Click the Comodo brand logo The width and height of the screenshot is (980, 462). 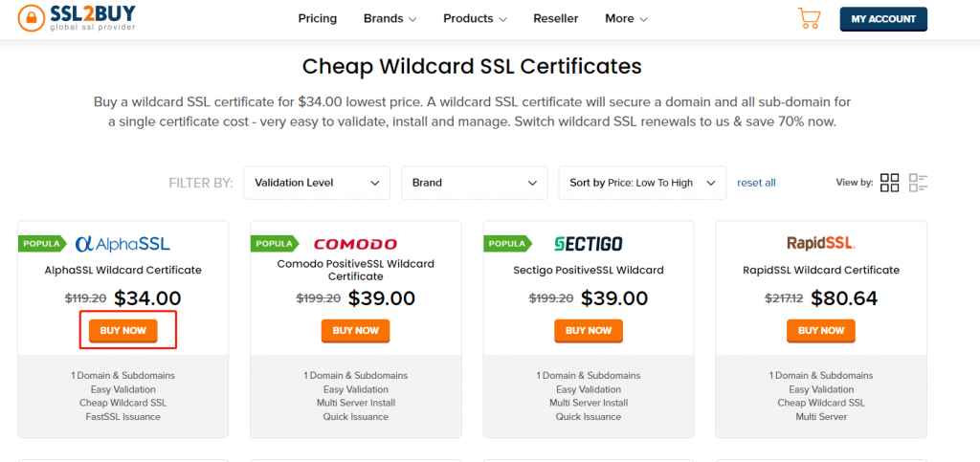click(355, 244)
